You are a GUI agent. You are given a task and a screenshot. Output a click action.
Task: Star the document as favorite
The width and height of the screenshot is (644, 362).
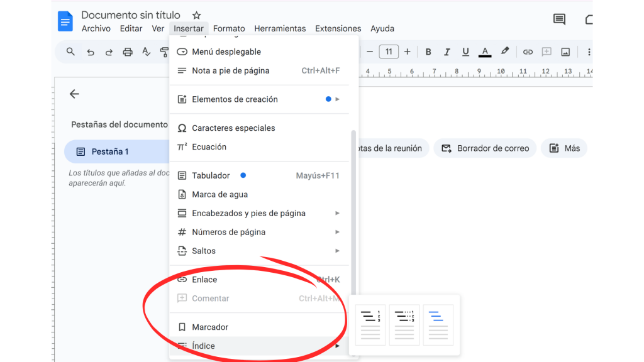(x=196, y=15)
